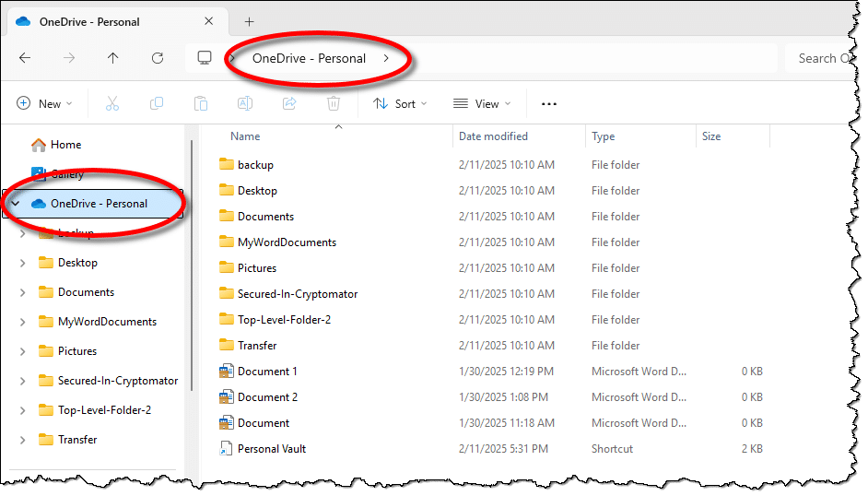This screenshot has width=868, height=496.
Task: Click the Forward navigation arrow
Action: coord(69,58)
